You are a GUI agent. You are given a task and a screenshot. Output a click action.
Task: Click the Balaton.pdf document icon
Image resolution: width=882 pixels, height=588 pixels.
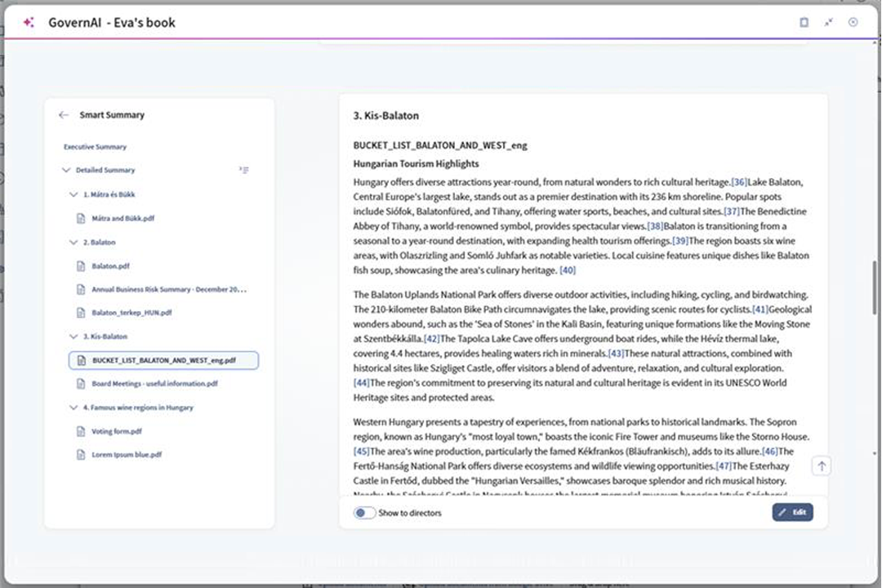pyautogui.click(x=81, y=265)
